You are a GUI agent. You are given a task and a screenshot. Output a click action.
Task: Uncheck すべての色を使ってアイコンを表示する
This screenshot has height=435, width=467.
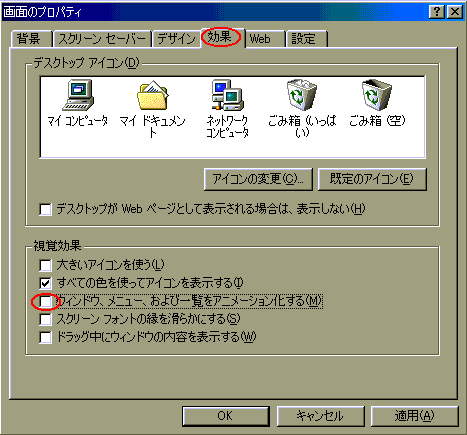pyautogui.click(x=45, y=283)
